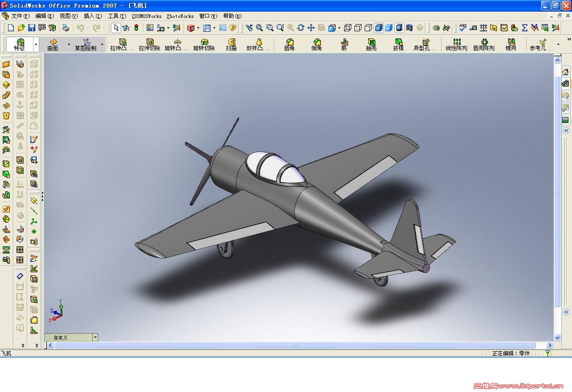Open the 草图绘制 (Sketch) dropdown arrow
This screenshot has height=392, width=572.
point(102,44)
